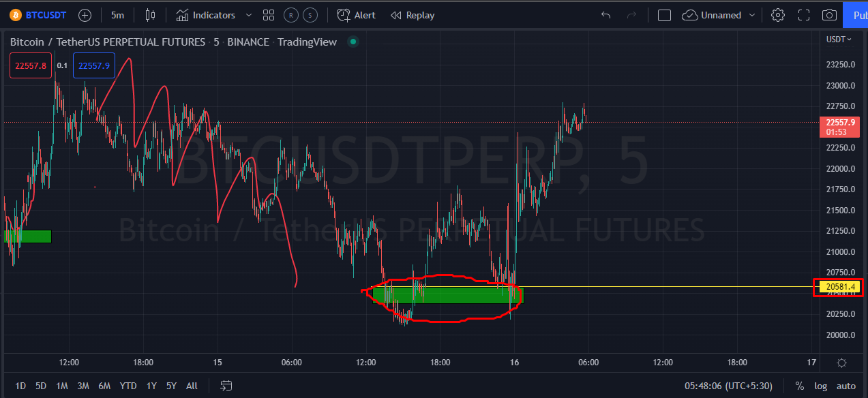Click the 23000.0 price axis label
The image size is (868, 398).
[840, 85]
